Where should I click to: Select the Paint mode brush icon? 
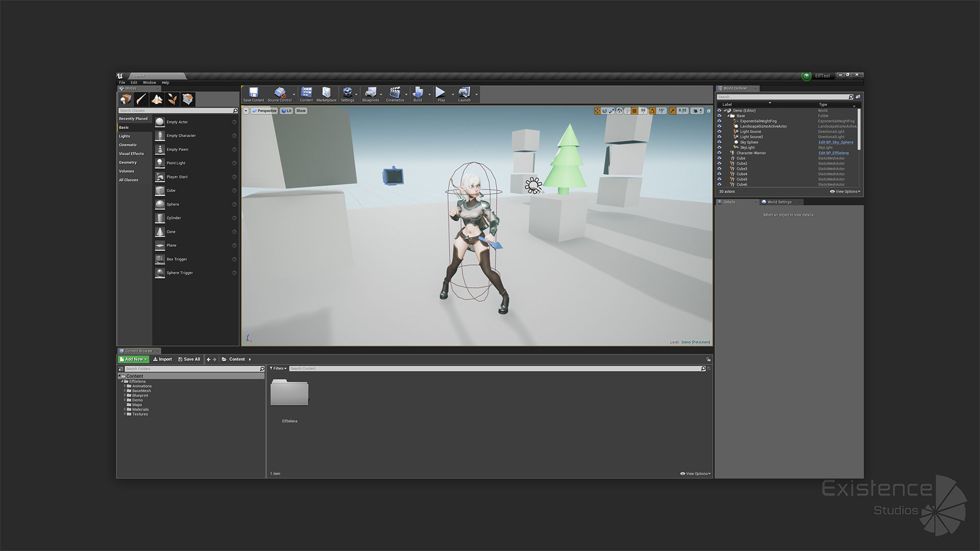141,99
